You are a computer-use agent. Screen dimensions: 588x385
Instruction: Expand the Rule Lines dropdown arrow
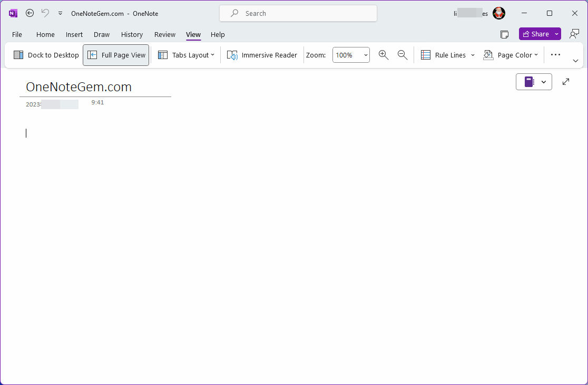473,55
